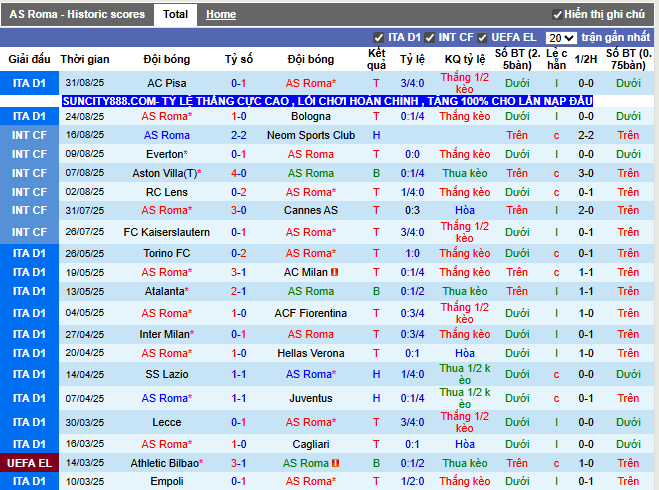Viewport: 659px width, 490px height.
Task: Click the 2-2 score against Neom Sports Club
Action: pyautogui.click(x=238, y=135)
